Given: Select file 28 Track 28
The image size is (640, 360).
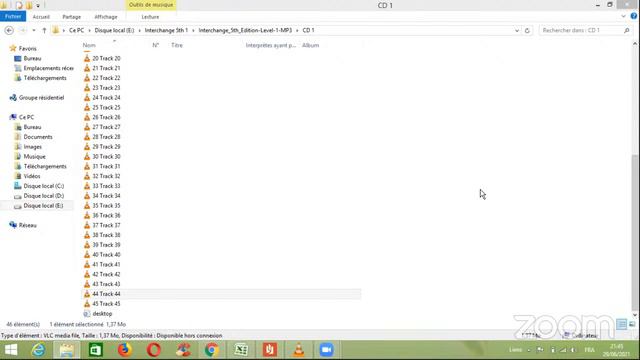Looking at the screenshot, I should 106,137.
